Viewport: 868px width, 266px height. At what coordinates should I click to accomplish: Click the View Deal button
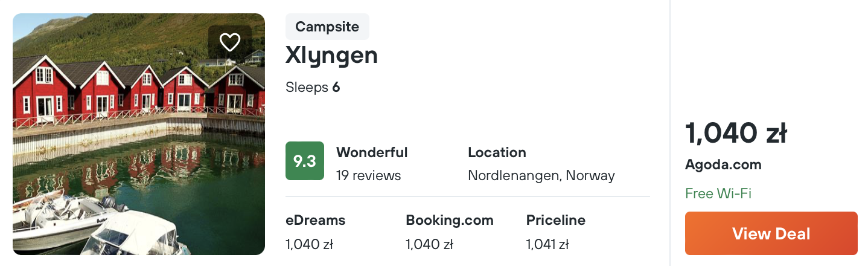[771, 233]
